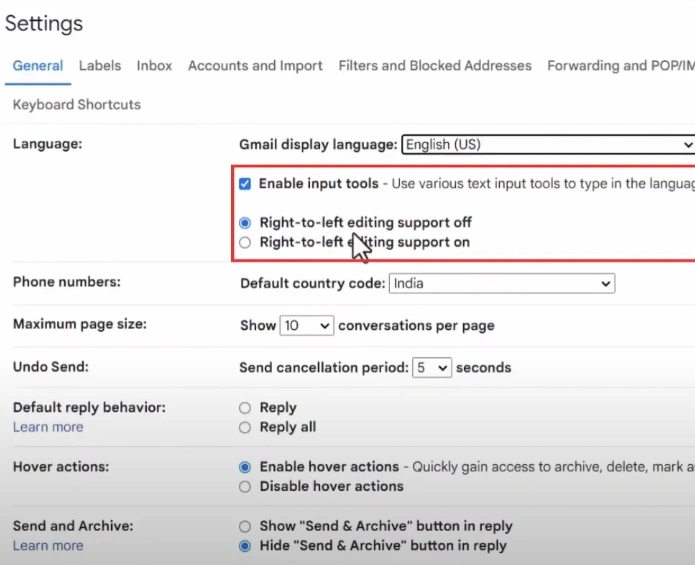Open the Inbox settings tab
Image resolution: width=695 pixels, height=565 pixels.
click(x=154, y=66)
